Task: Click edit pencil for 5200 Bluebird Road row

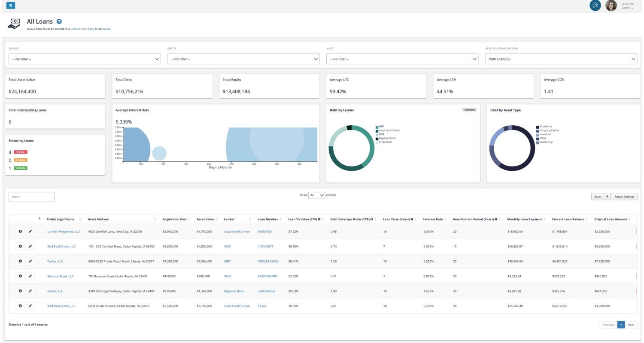Action: pyautogui.click(x=30, y=306)
